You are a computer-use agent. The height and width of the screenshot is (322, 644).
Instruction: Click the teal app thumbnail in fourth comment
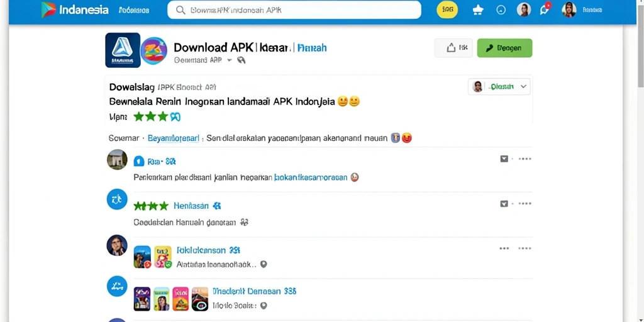[162, 299]
